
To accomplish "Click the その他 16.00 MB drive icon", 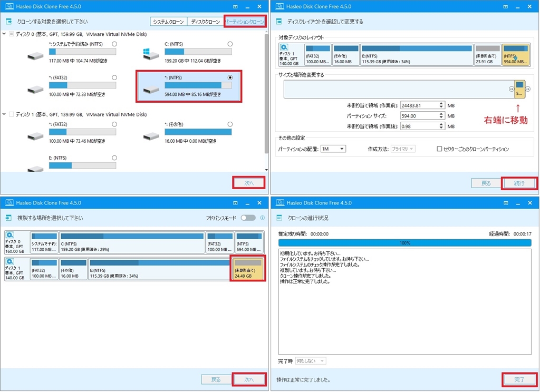I will [x=151, y=136].
